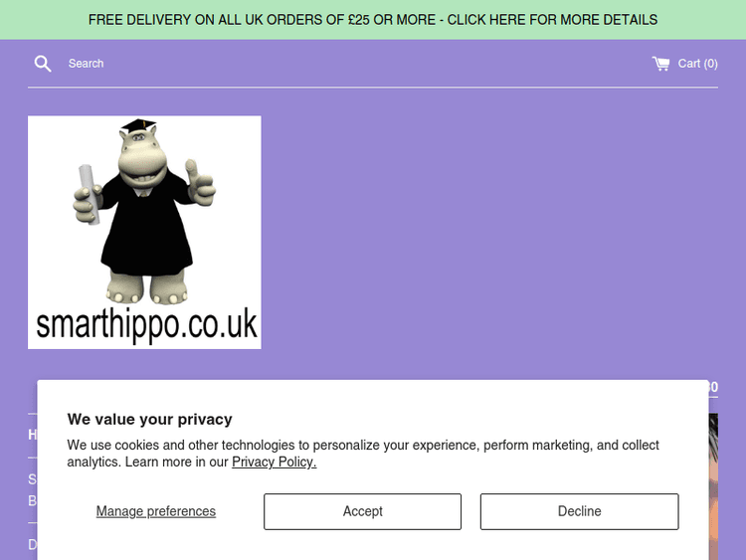Click the diploma scroll held by the hippo
This screenshot has width=746, height=560.
click(89, 195)
